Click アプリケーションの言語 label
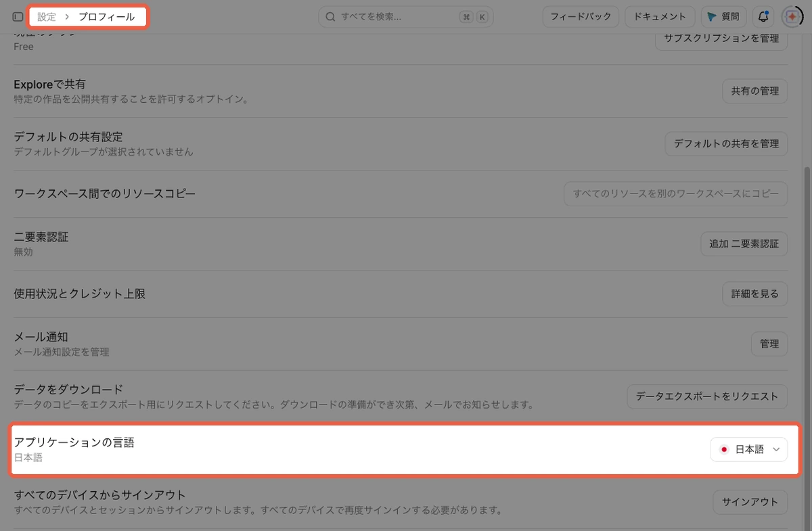 coord(74,442)
